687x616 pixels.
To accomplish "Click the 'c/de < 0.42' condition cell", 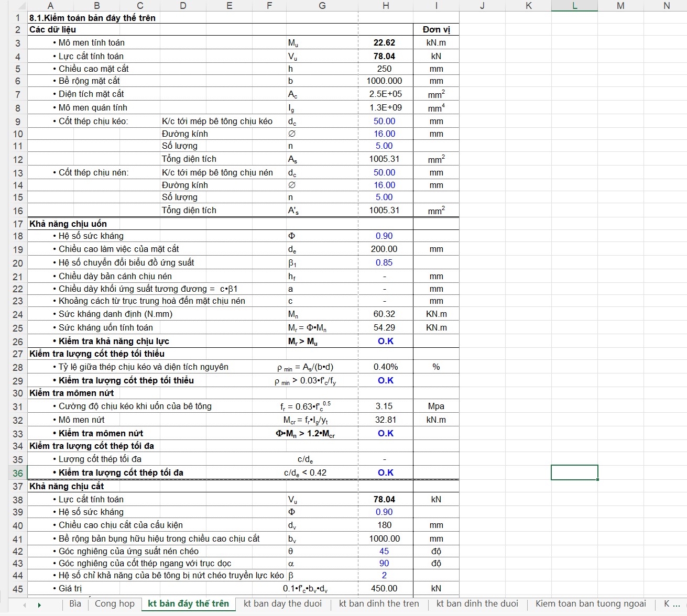I will coord(305,472).
